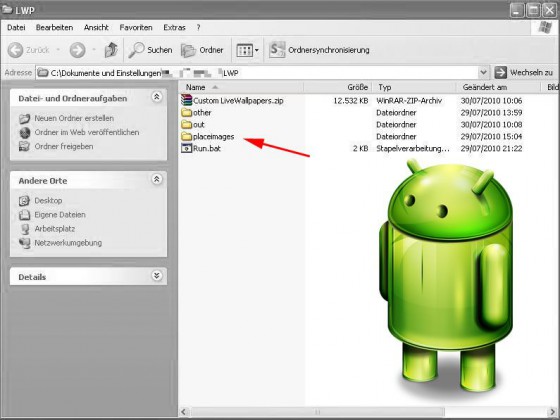Click Neuen Ordner erstellen link
The image size is (560, 420).
(x=74, y=118)
